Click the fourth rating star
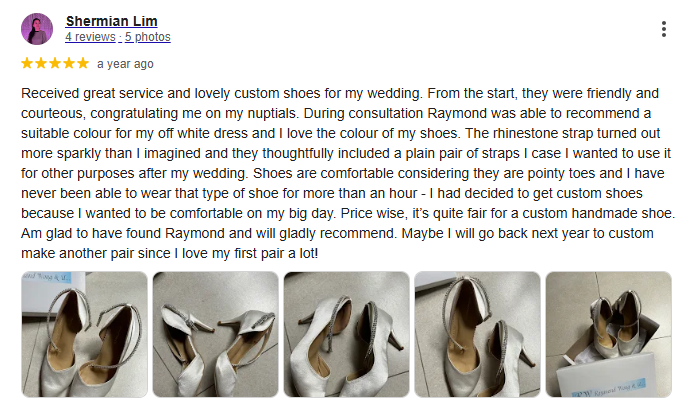The width and height of the screenshot is (688, 410). 69,63
